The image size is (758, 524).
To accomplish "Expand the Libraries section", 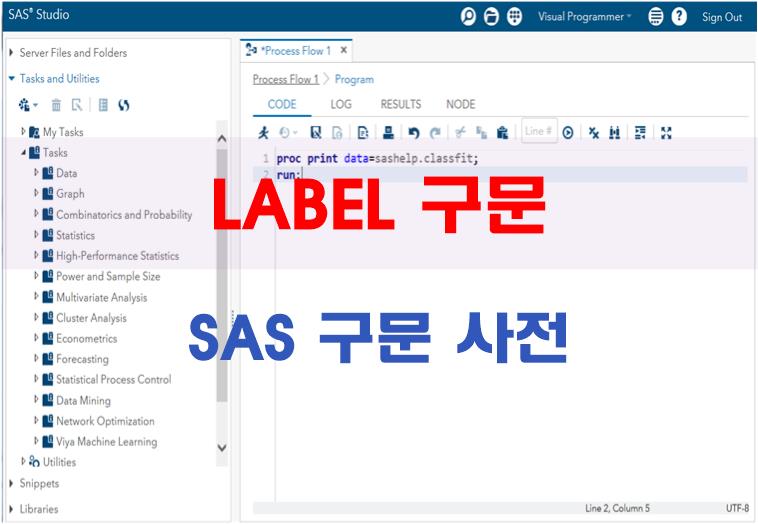I will tap(11, 509).
